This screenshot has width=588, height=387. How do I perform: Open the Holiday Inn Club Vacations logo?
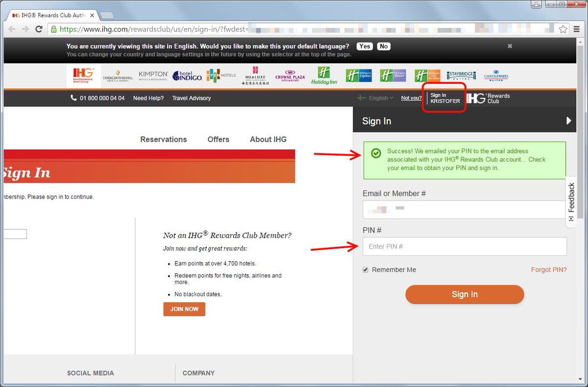[427, 75]
